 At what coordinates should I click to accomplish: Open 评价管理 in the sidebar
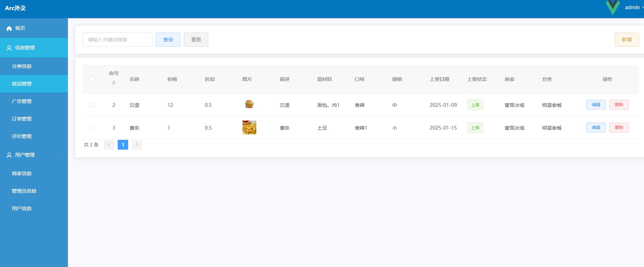tap(34, 136)
